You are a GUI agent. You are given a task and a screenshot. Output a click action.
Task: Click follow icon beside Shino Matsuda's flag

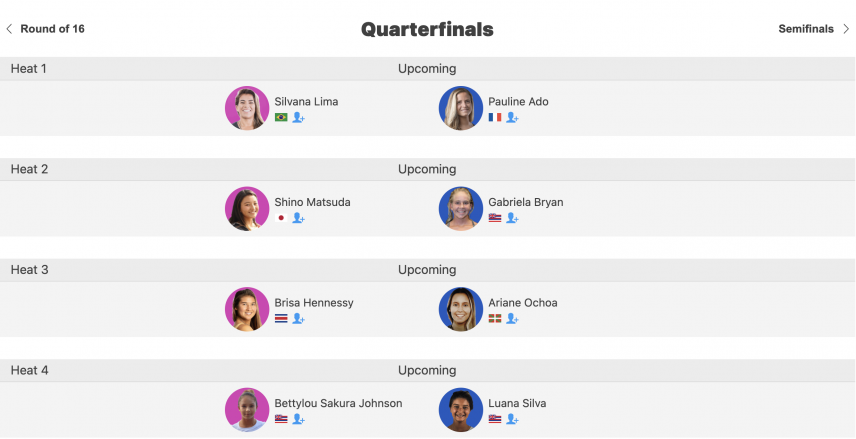click(298, 218)
